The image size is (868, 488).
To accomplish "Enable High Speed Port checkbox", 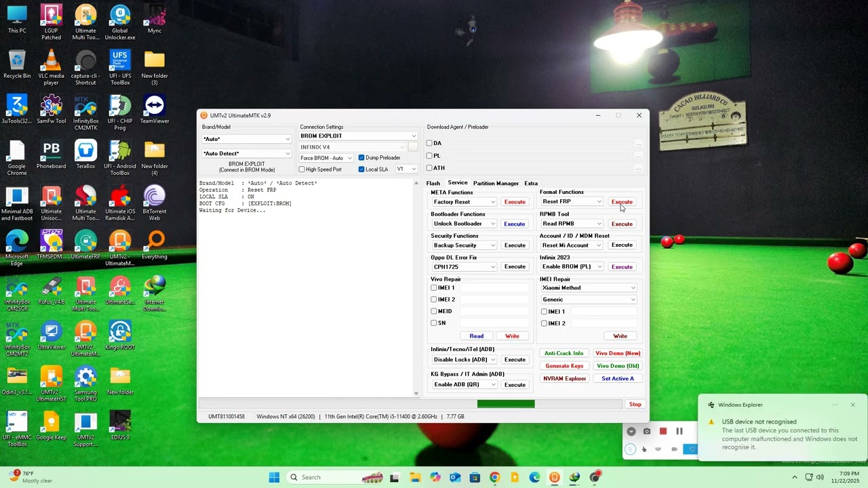I will pyautogui.click(x=302, y=169).
